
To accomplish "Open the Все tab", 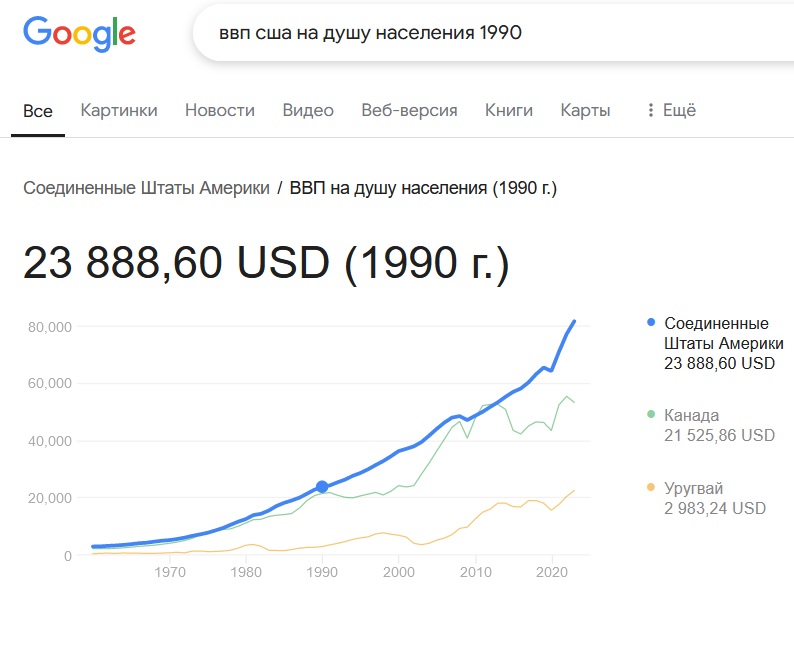I will coord(38,111).
